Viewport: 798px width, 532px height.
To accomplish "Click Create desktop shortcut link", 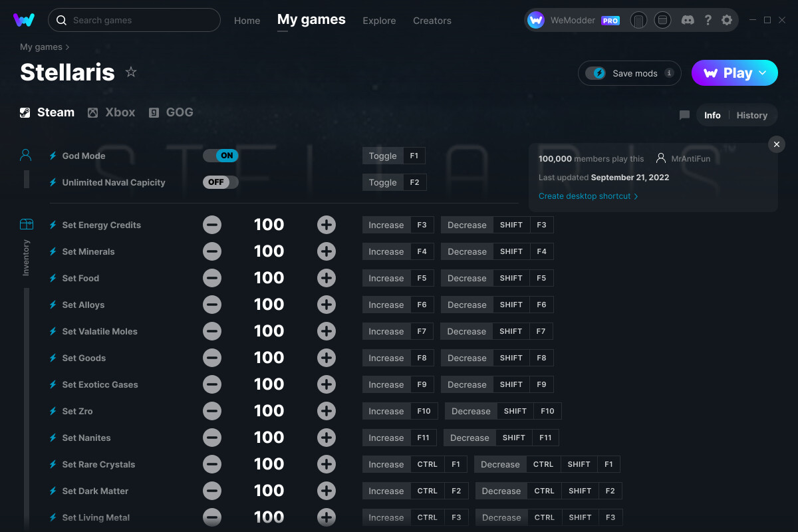I will (588, 196).
